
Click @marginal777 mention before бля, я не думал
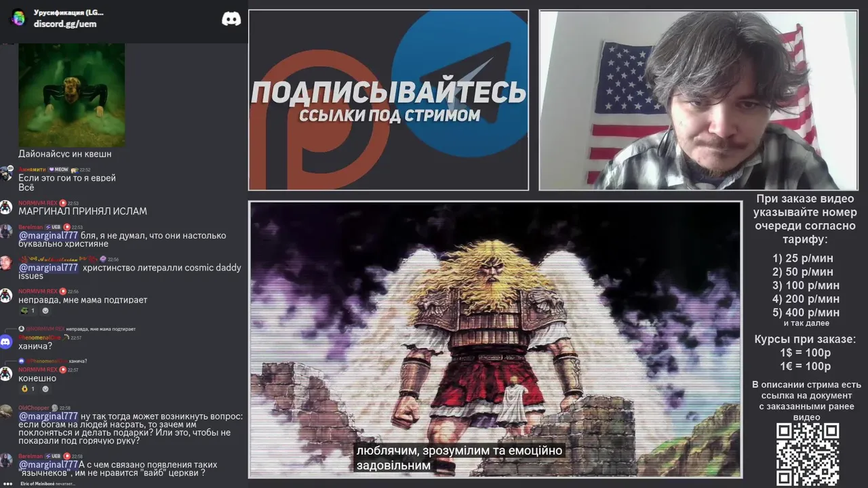(48, 236)
